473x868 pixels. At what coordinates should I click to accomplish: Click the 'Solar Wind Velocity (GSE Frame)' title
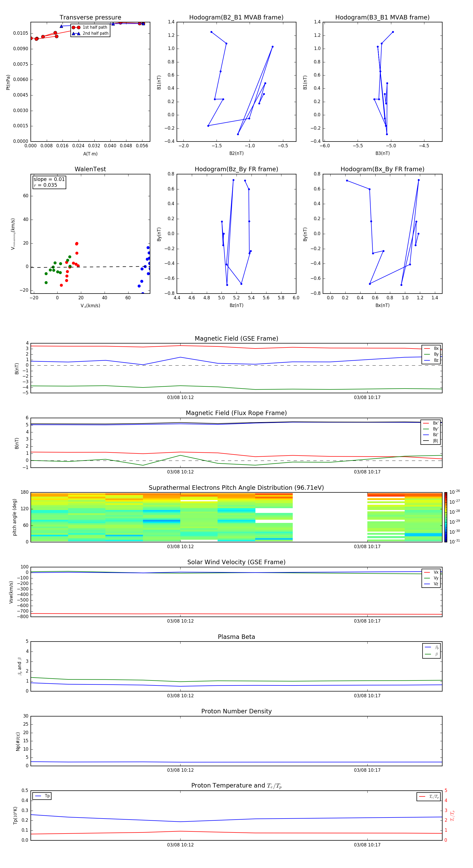(236, 562)
